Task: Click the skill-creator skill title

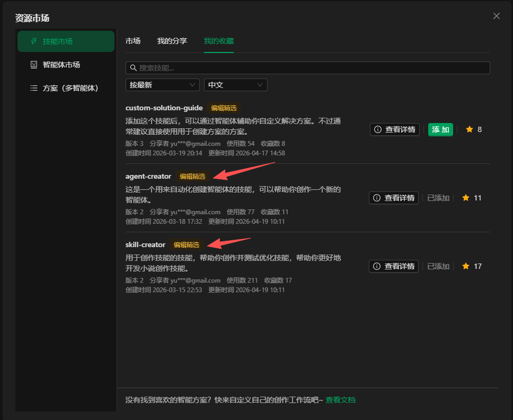Action: tap(145, 244)
